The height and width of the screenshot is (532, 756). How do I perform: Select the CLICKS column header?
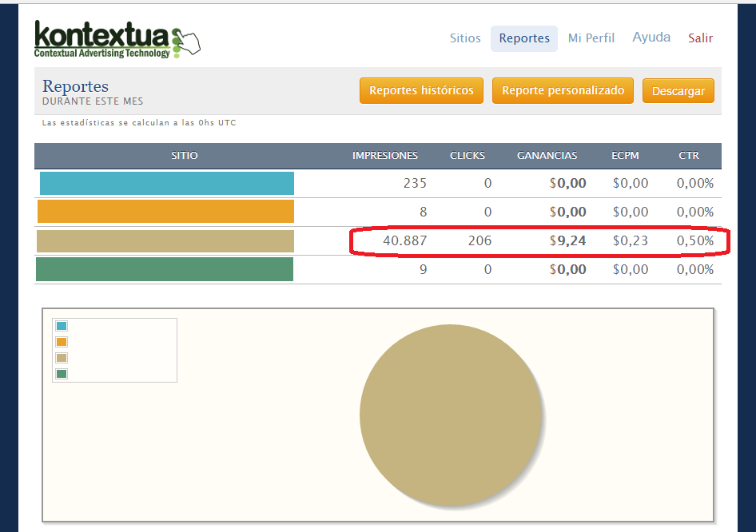[x=468, y=156]
